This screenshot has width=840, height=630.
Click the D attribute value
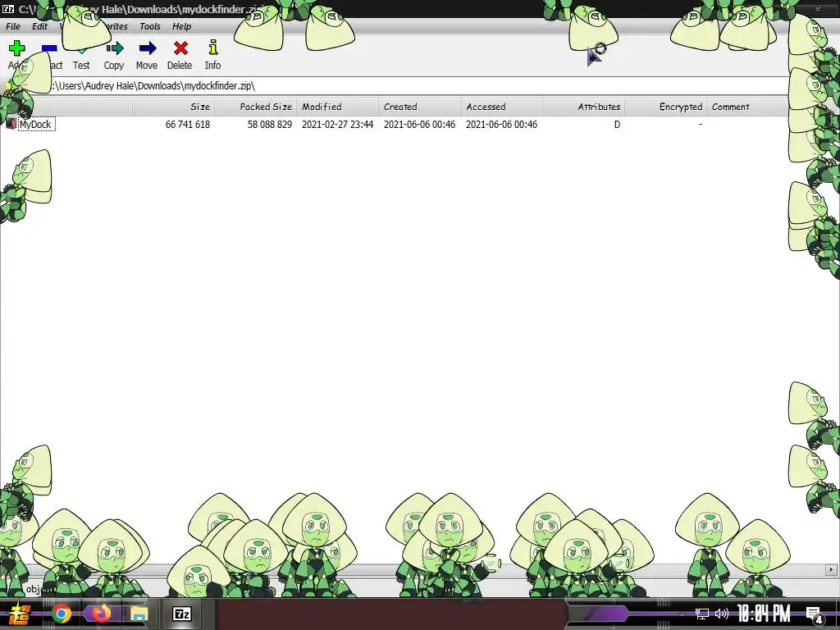617,125
